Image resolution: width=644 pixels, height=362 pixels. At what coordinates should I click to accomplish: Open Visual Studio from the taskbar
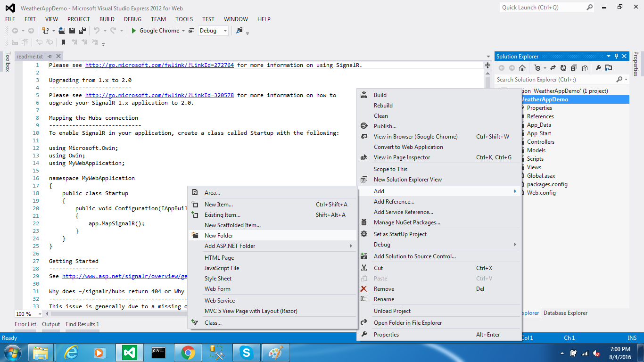coord(130,352)
